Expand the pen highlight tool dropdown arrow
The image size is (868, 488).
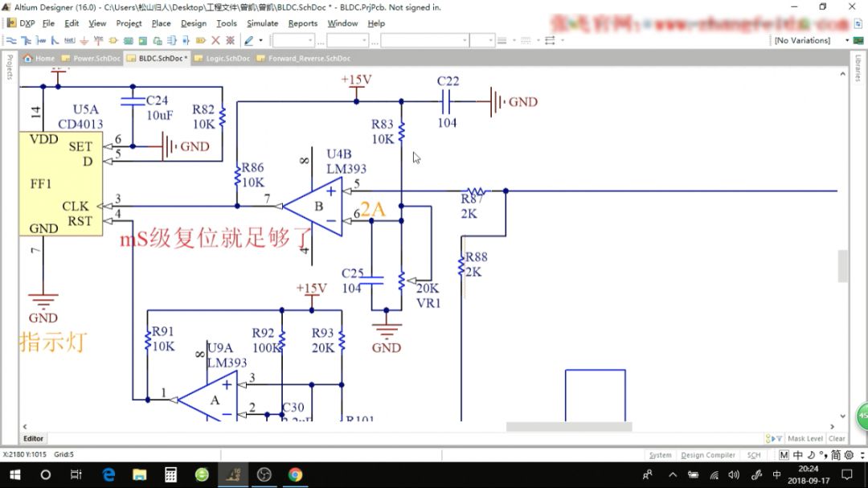[260, 40]
